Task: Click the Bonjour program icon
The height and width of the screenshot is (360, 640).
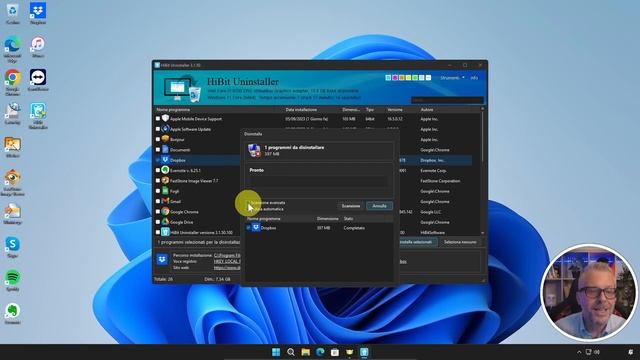Action: coord(165,139)
